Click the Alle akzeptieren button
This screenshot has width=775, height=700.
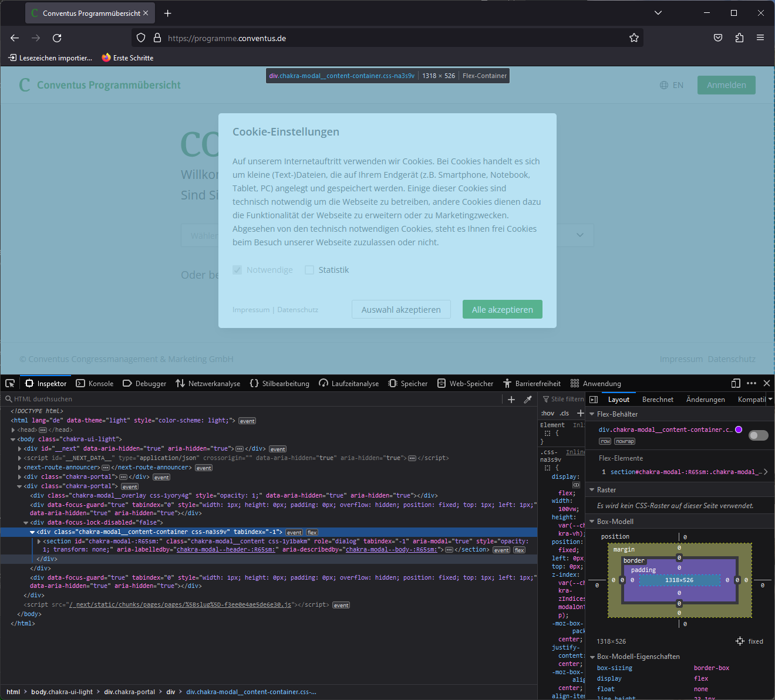(x=502, y=309)
